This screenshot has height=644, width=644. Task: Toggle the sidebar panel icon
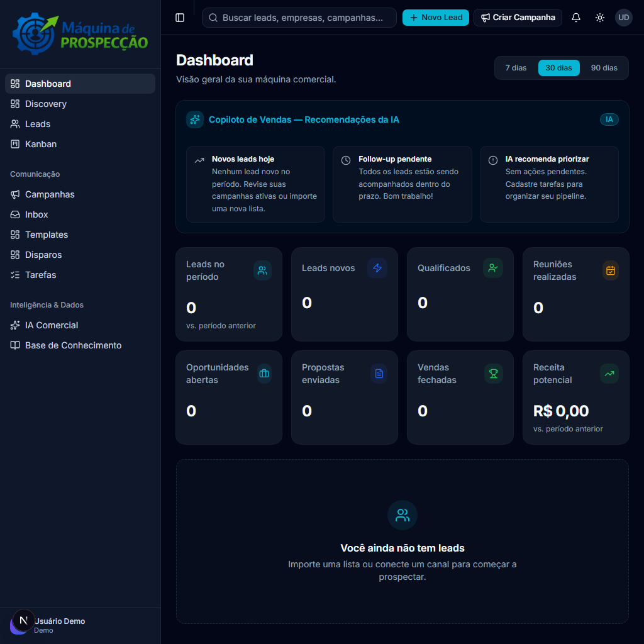tap(180, 18)
